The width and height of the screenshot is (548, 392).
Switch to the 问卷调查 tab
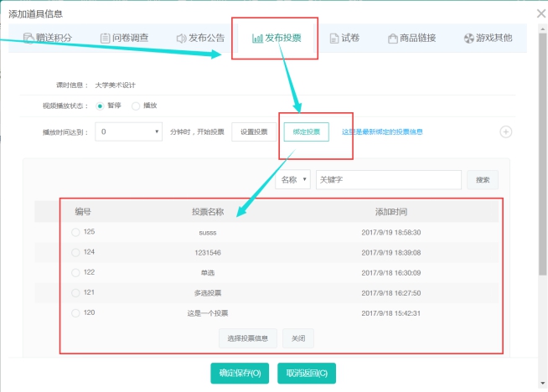124,38
